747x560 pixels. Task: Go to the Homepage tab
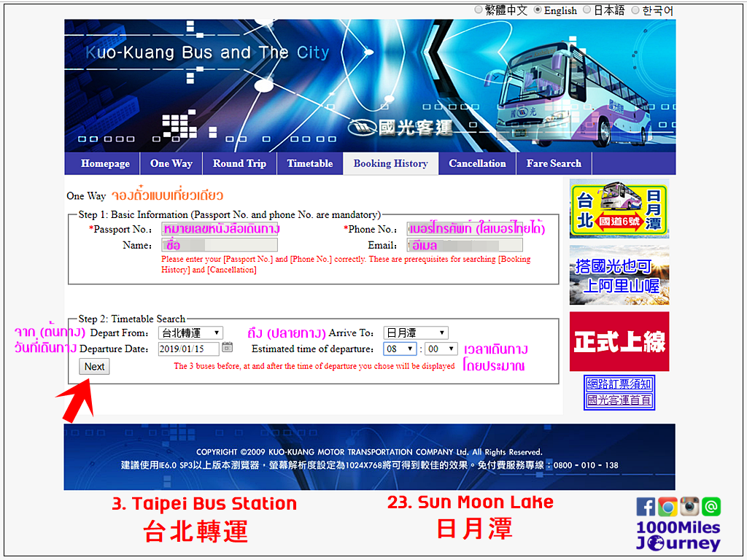tap(105, 163)
